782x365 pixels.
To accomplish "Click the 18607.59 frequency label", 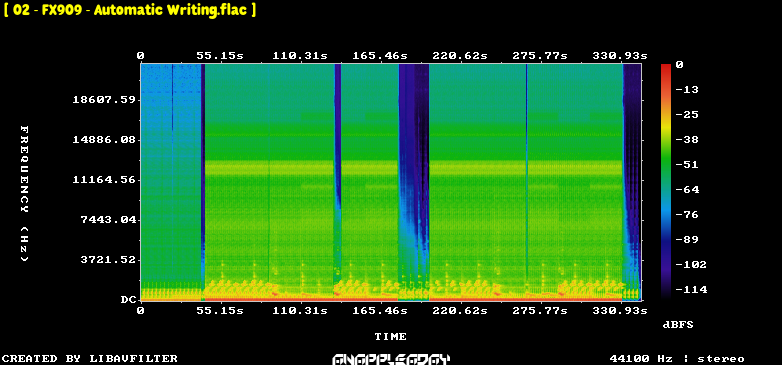I will click(x=104, y=100).
